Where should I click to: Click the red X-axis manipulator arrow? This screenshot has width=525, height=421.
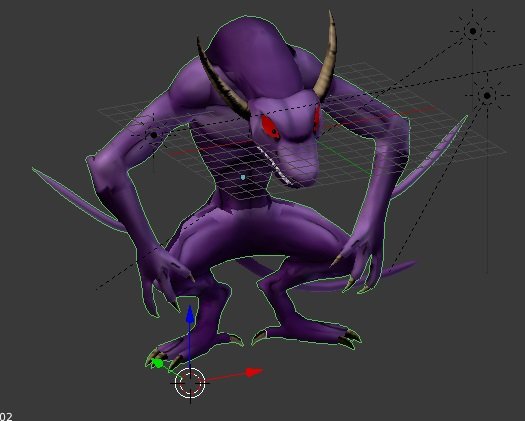pyautogui.click(x=254, y=372)
